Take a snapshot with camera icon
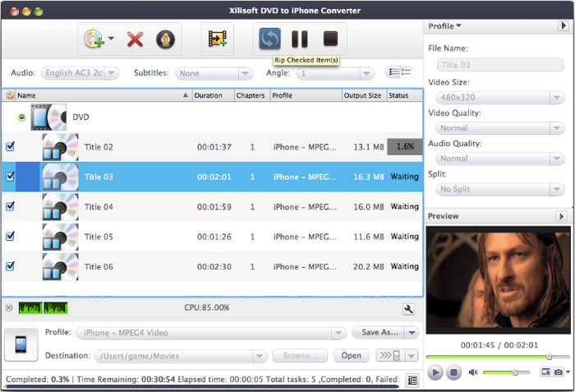The width and height of the screenshot is (575, 392). [558, 372]
